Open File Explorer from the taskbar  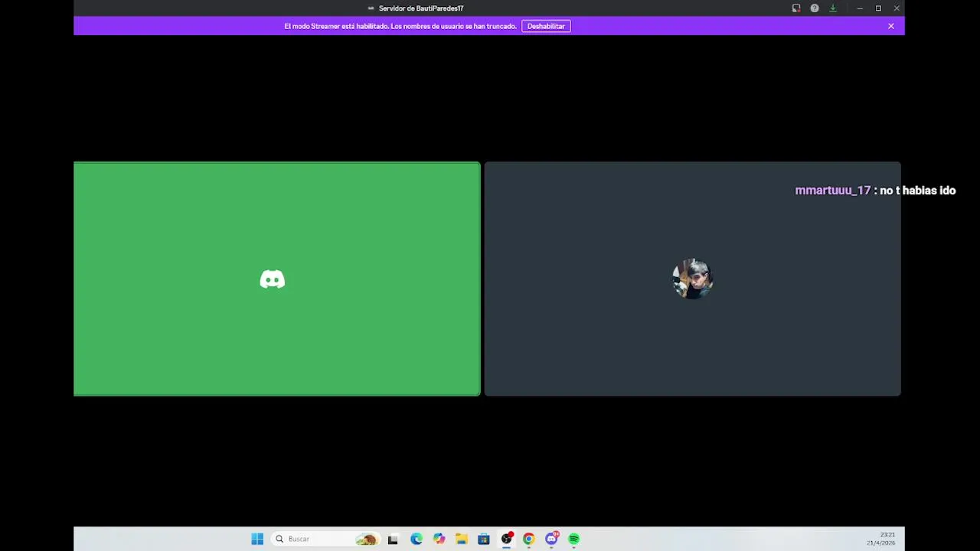pyautogui.click(x=461, y=539)
